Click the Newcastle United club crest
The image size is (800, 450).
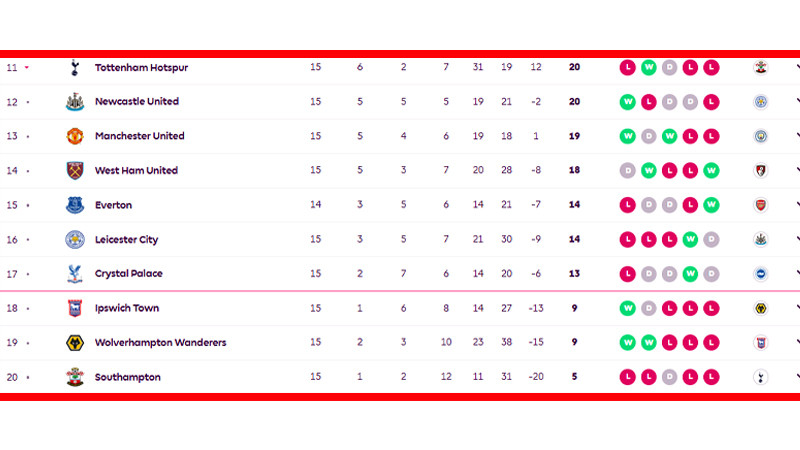75,102
